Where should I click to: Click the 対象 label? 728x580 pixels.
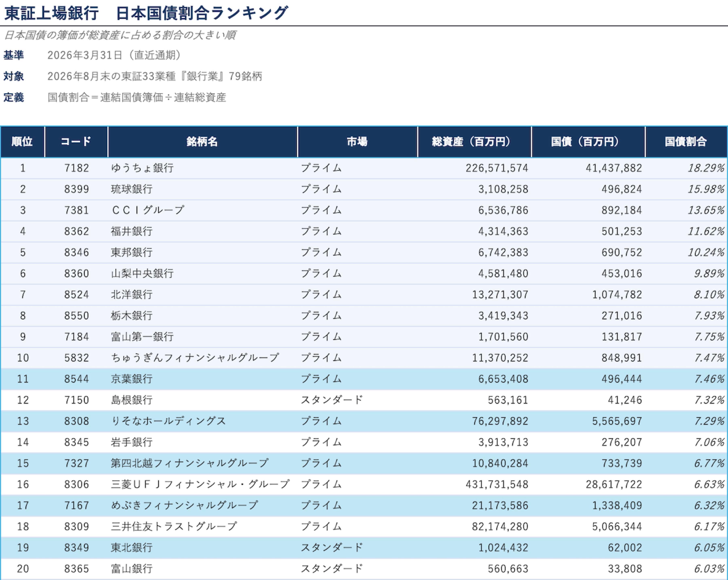[x=14, y=76]
